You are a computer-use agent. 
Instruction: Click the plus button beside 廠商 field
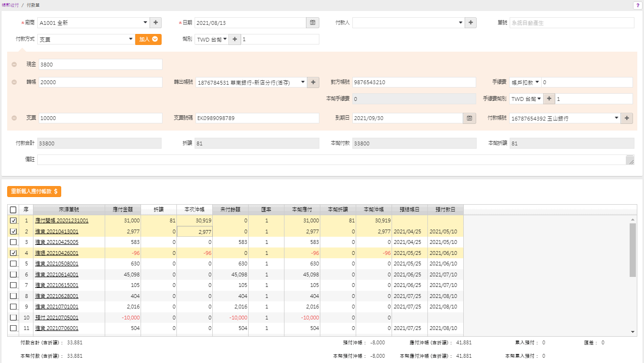[x=155, y=22]
